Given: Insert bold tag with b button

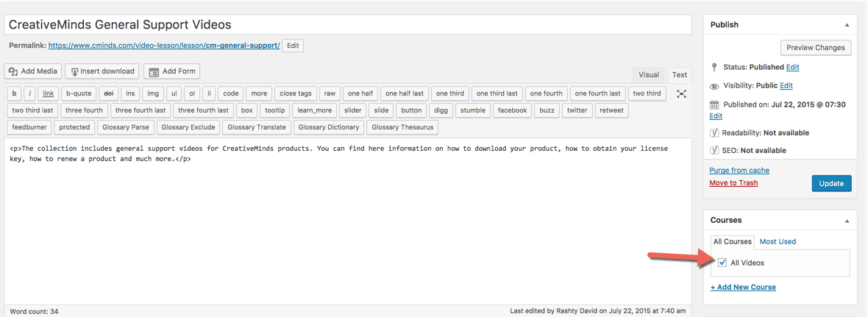Looking at the screenshot, I should pyautogui.click(x=14, y=93).
